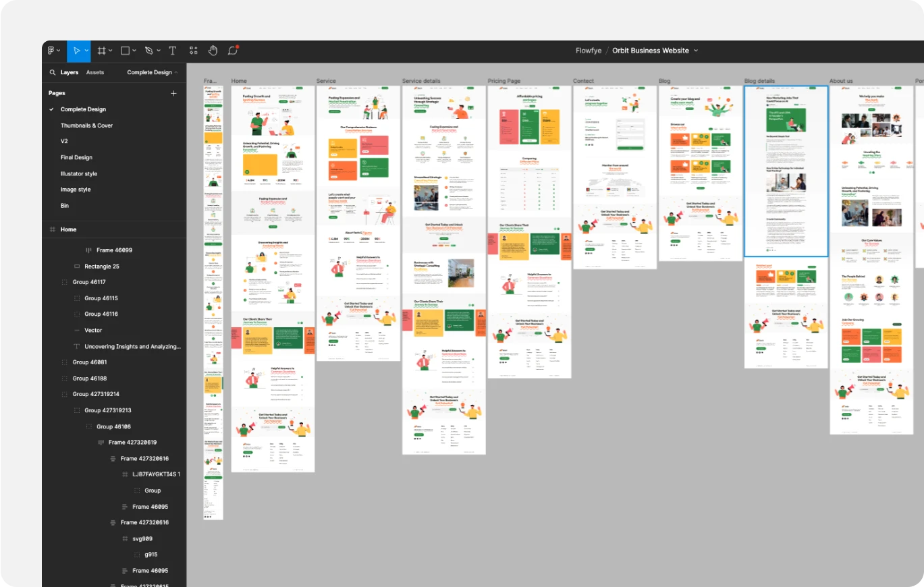
Task: Open the Comments tool with notification dot
Action: [233, 51]
